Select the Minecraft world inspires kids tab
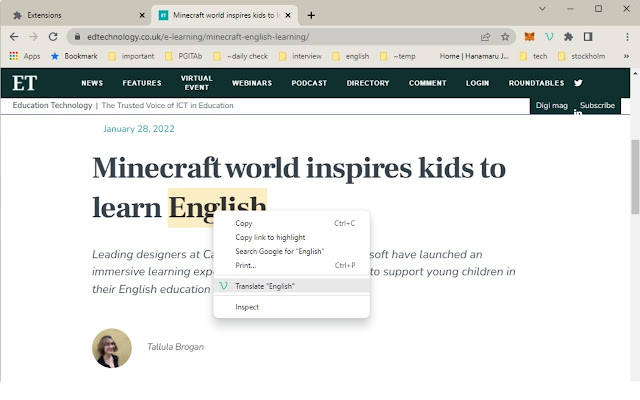The height and width of the screenshot is (400, 640). (x=224, y=16)
